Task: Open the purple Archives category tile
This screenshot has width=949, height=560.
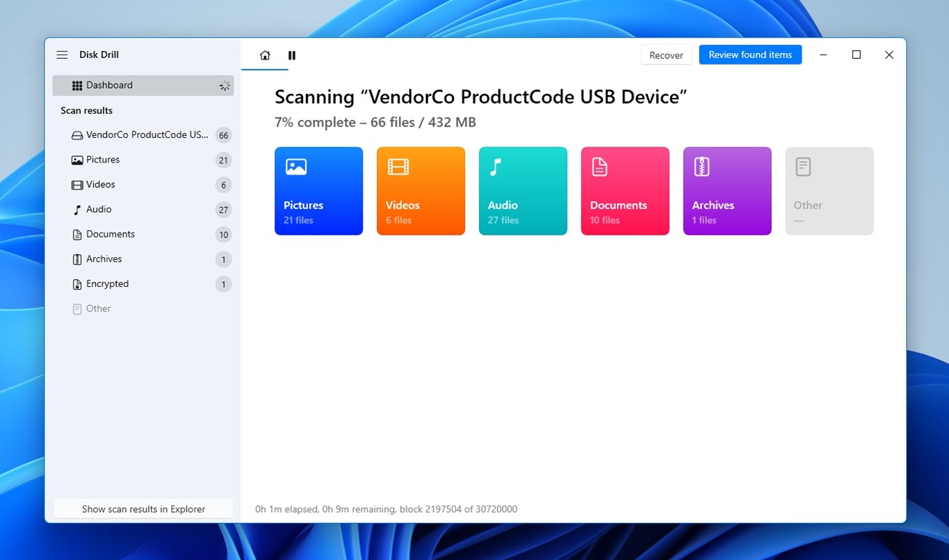Action: pyautogui.click(x=727, y=191)
